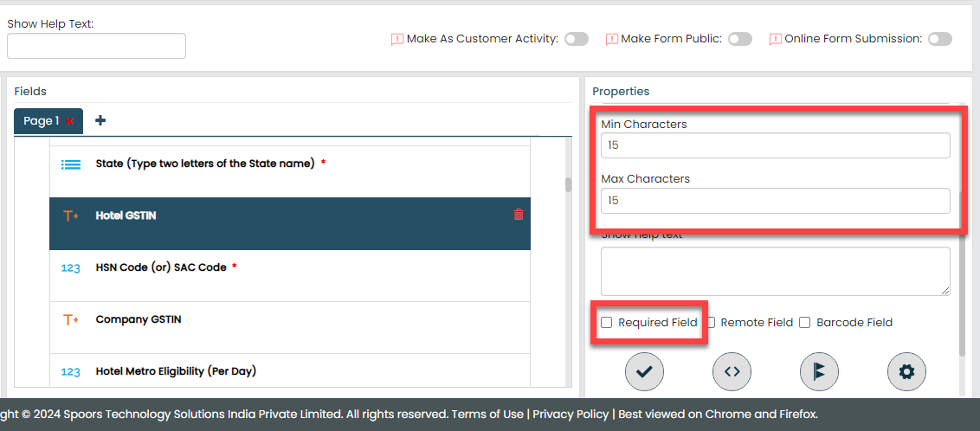The image size is (980, 431).
Task: Click the code brackets icon button
Action: [732, 372]
